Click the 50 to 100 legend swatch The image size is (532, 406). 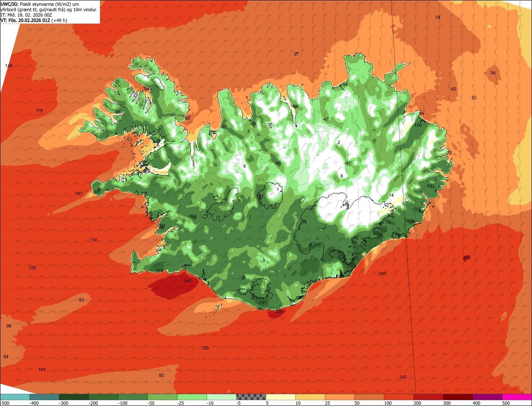click(369, 397)
